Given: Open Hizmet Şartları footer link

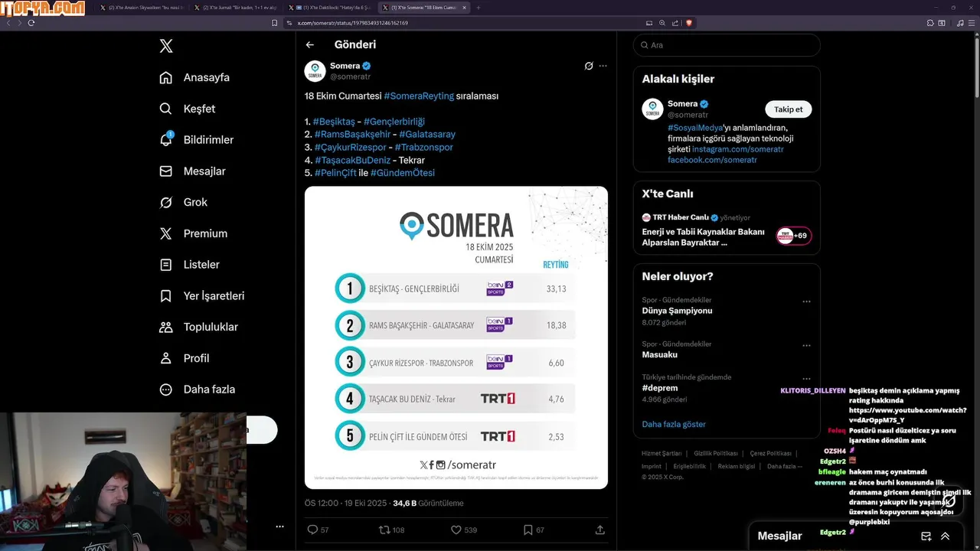Looking at the screenshot, I should click(x=661, y=453).
